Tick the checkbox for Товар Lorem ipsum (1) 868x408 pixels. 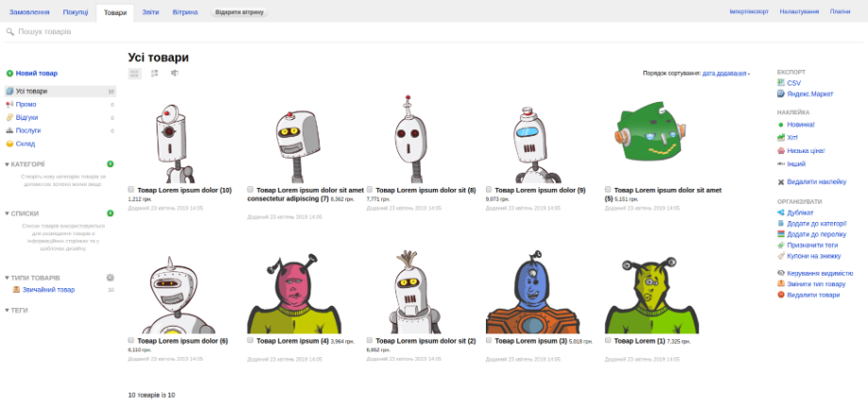pyautogui.click(x=609, y=340)
